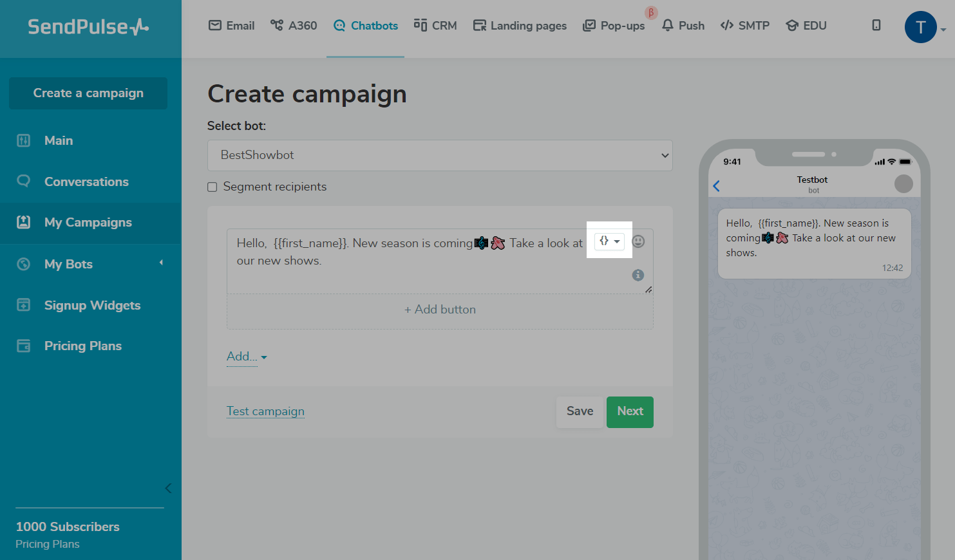Viewport: 955px width, 560px height.
Task: Open the variables curly braces dropdown
Action: (x=609, y=241)
